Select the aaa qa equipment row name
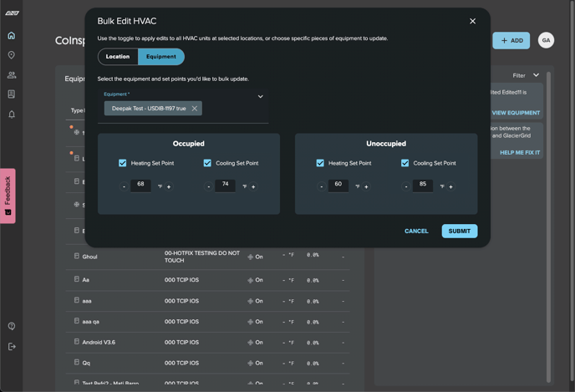The height and width of the screenshot is (392, 575). tap(90, 322)
